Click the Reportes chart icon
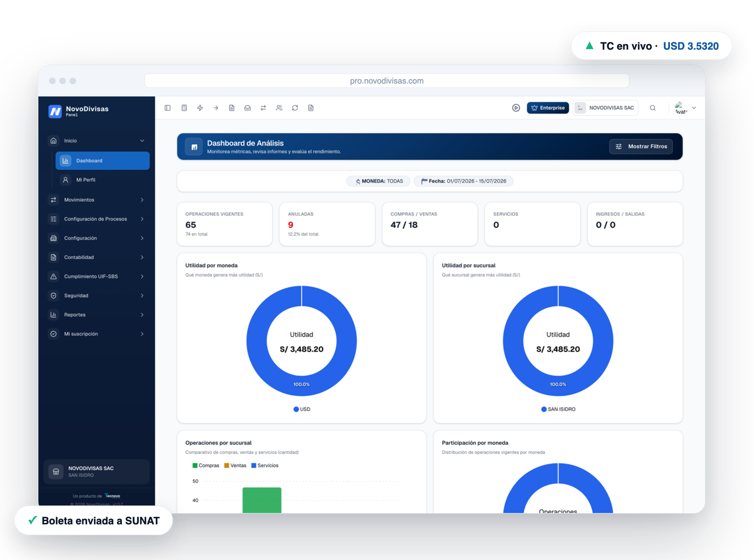Image resolution: width=754 pixels, height=560 pixels. click(x=53, y=314)
